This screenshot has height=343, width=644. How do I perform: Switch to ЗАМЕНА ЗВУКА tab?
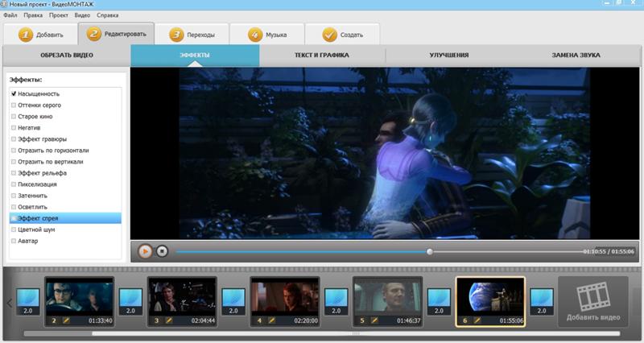[576, 55]
